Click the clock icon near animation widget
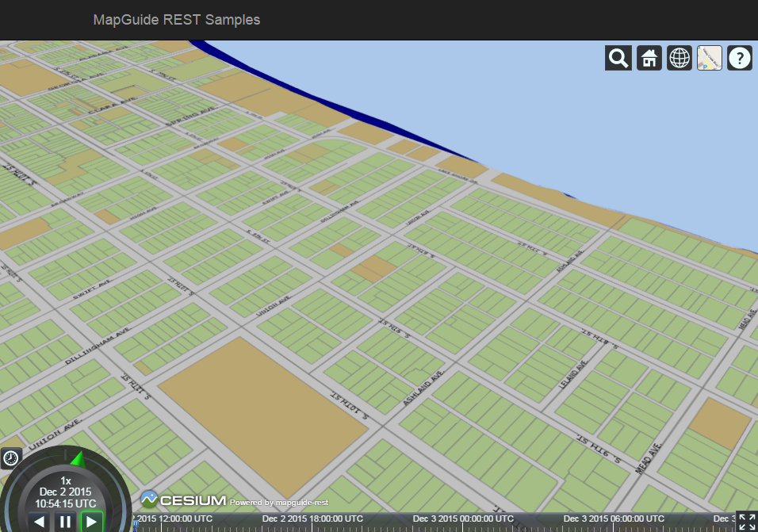 [x=10, y=457]
